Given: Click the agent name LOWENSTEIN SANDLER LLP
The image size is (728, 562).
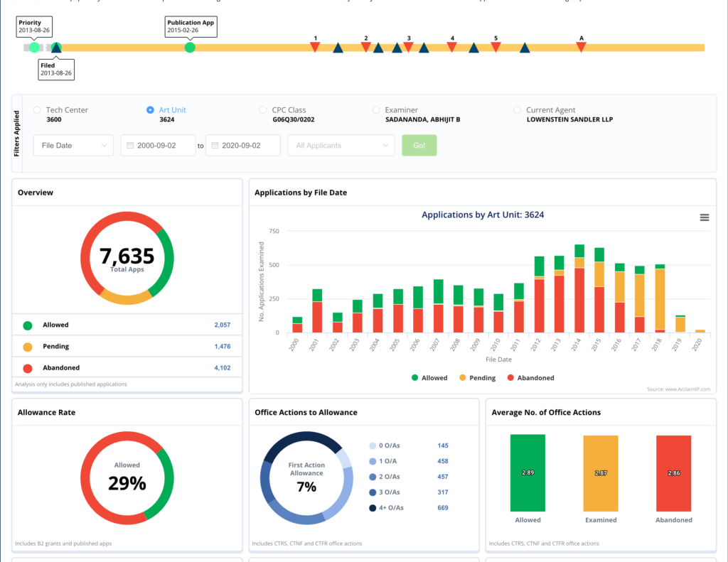Looking at the screenshot, I should pyautogui.click(x=569, y=120).
